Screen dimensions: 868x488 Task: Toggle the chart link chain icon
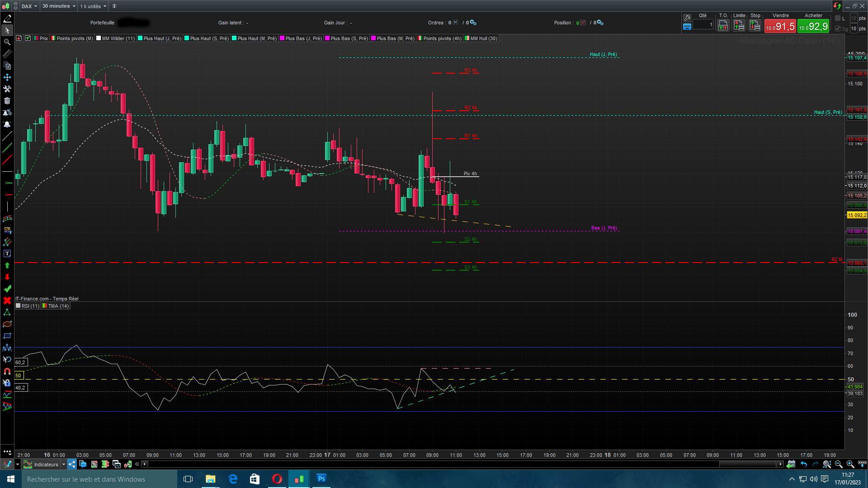(15, 6)
